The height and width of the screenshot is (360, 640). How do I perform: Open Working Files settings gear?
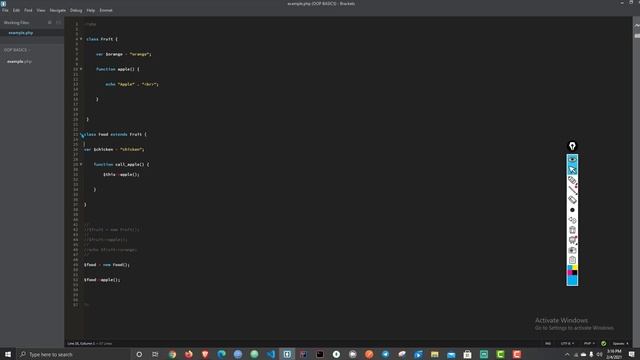click(50, 22)
